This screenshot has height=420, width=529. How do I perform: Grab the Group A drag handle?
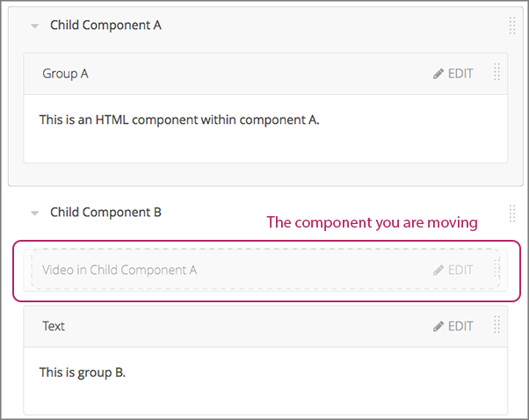496,73
